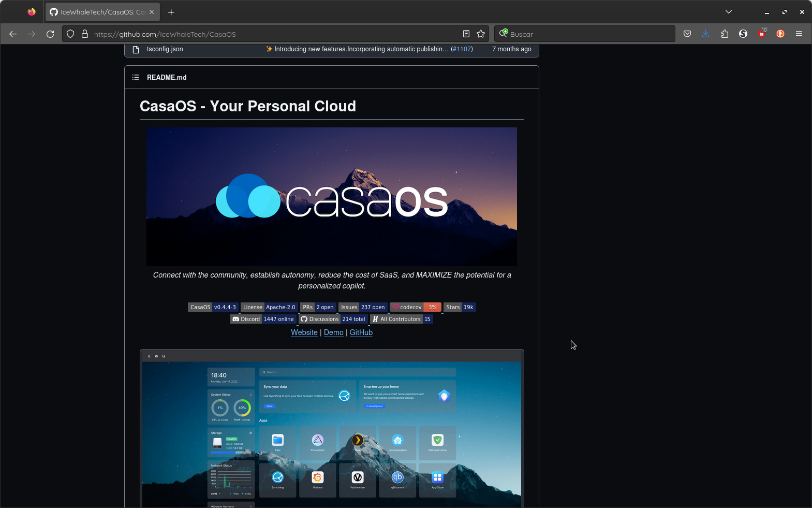Image resolution: width=812 pixels, height=508 pixels.
Task: Select the IceWhaleTech/CasaOS browser tab
Action: [102, 12]
